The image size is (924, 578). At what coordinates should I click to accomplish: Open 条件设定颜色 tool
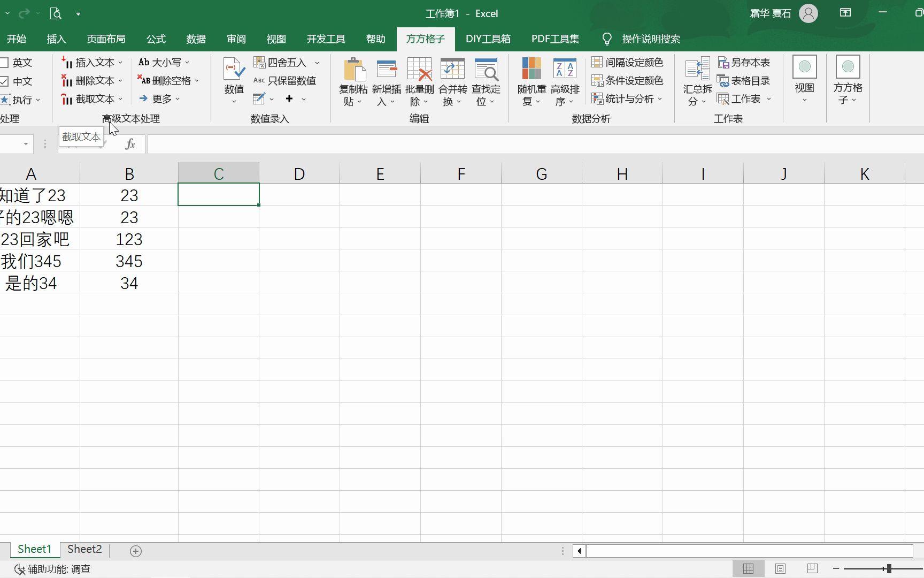coord(627,81)
